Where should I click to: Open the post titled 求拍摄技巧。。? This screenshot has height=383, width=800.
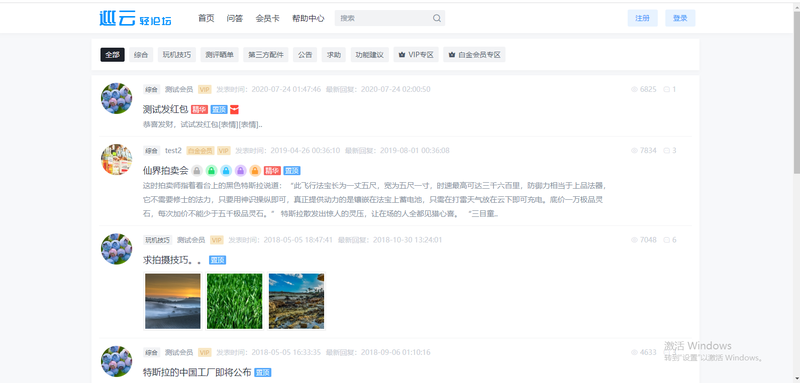[173, 260]
